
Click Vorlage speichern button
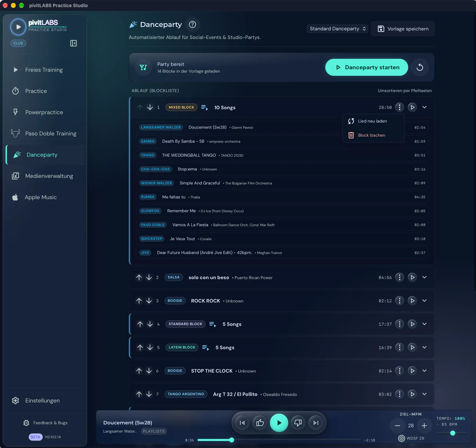[x=403, y=29]
